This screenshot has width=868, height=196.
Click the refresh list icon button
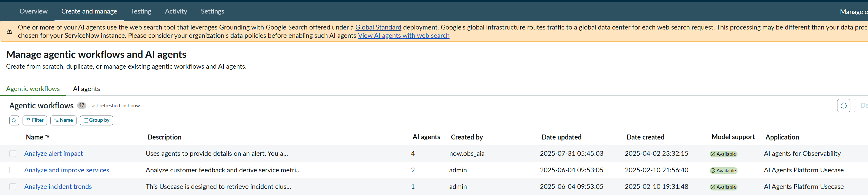(844, 106)
